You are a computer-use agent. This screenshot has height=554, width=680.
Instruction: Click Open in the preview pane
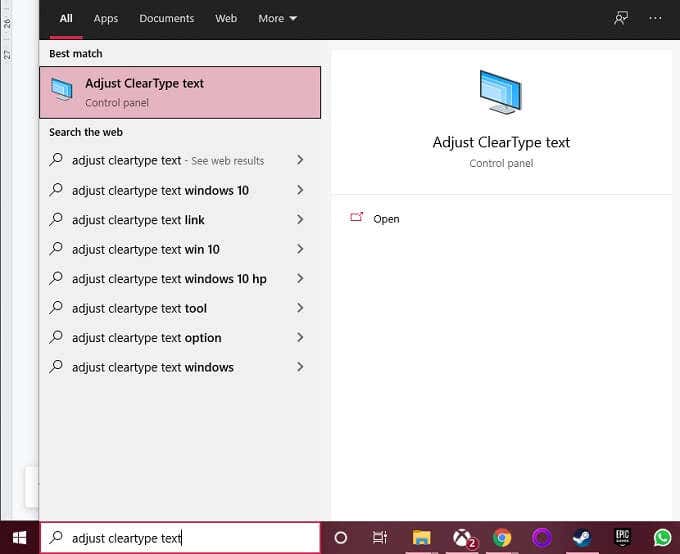tap(385, 219)
